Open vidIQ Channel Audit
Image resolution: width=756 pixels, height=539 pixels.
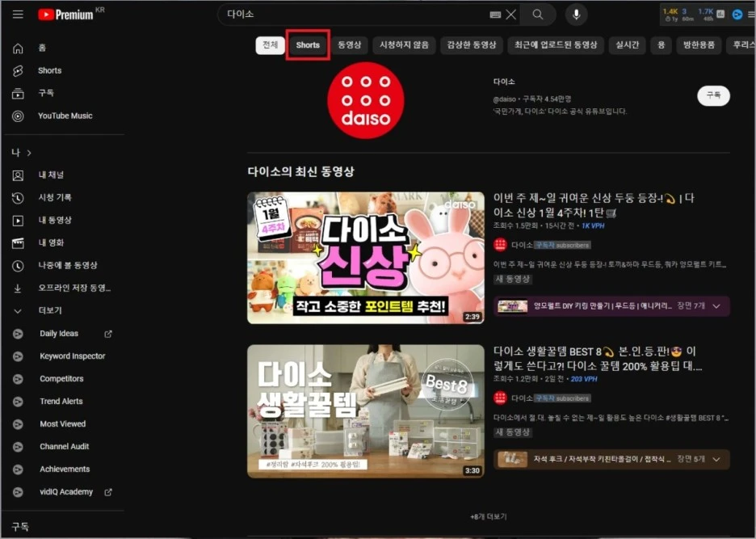63,447
